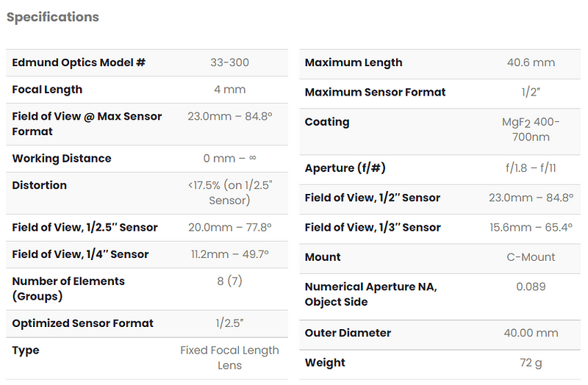
Task: Click the Optimized Sensor Format label
Action: point(82,323)
